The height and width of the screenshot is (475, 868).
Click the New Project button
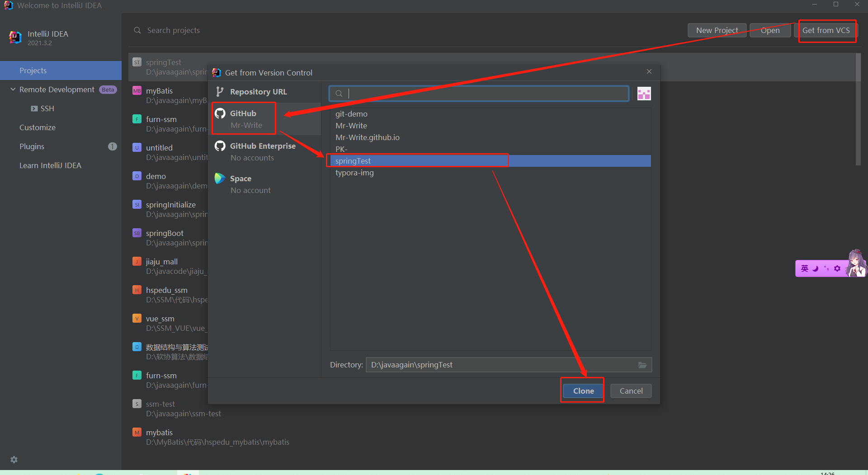point(717,30)
